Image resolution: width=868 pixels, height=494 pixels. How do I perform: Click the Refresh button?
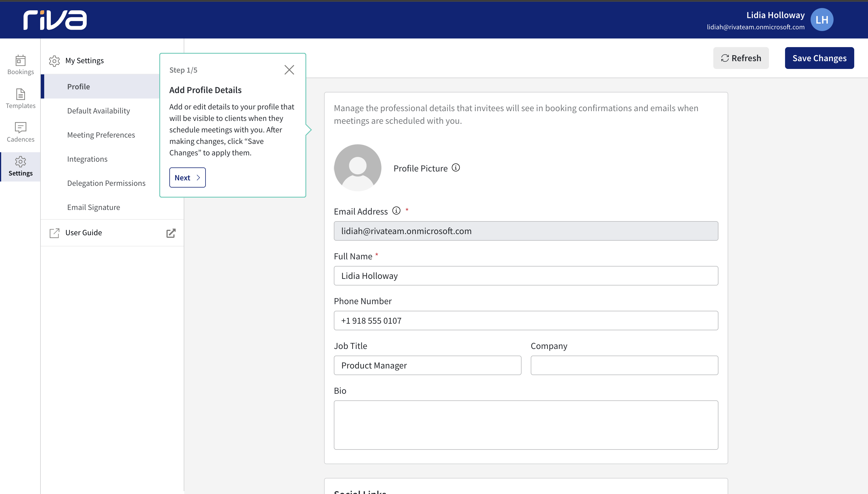click(741, 58)
